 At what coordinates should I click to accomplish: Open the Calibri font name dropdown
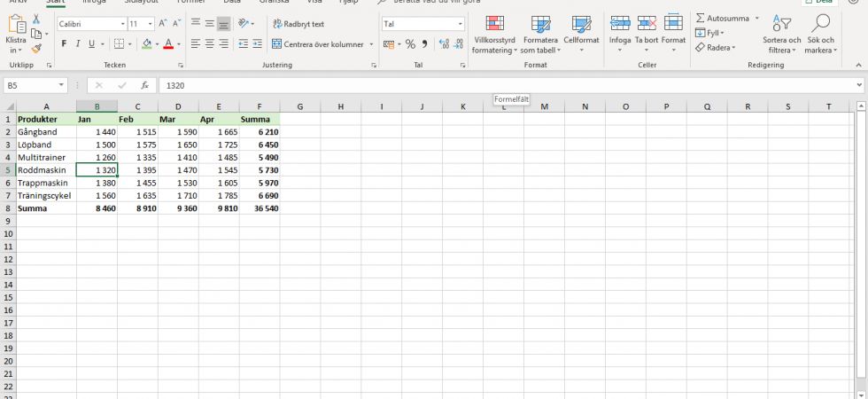click(121, 24)
